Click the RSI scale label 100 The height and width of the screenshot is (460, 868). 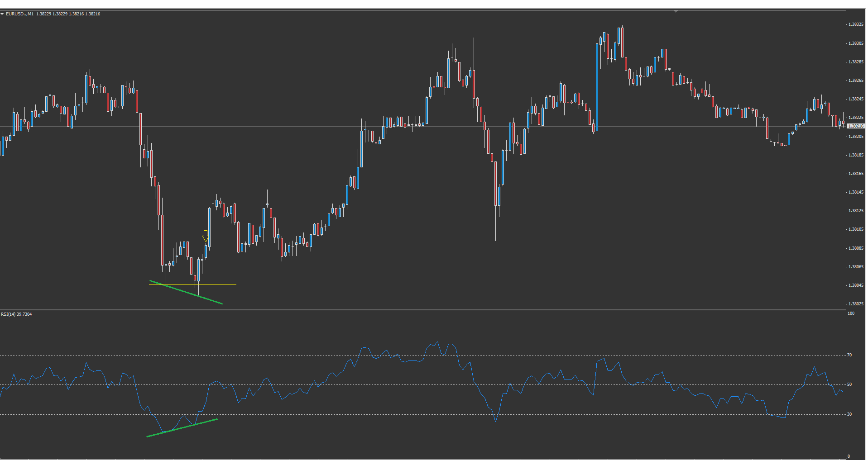[851, 313]
